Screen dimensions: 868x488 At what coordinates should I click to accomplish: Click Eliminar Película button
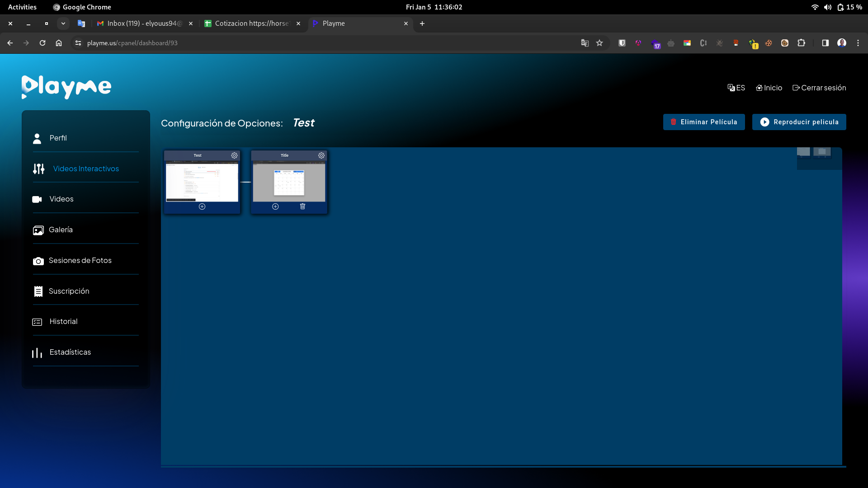pyautogui.click(x=703, y=122)
